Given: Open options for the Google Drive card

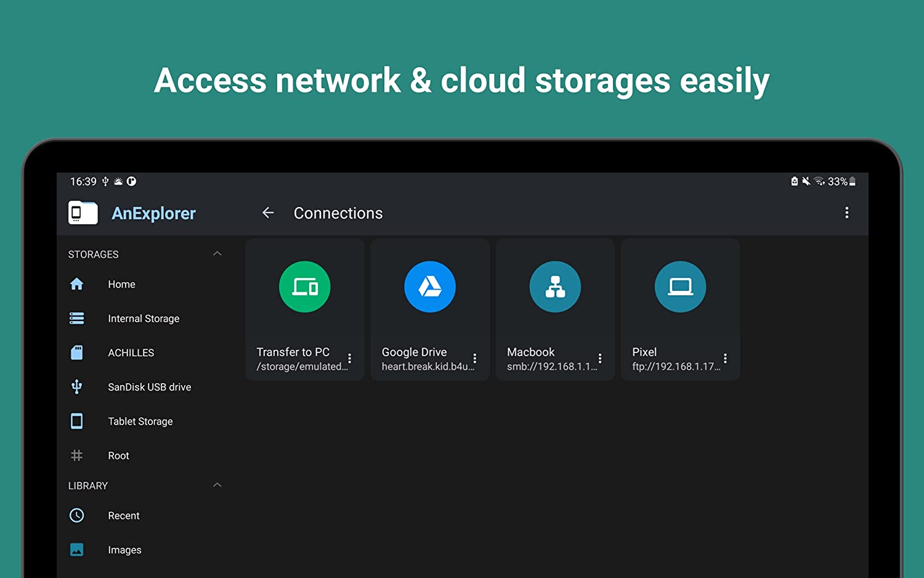Looking at the screenshot, I should (475, 359).
